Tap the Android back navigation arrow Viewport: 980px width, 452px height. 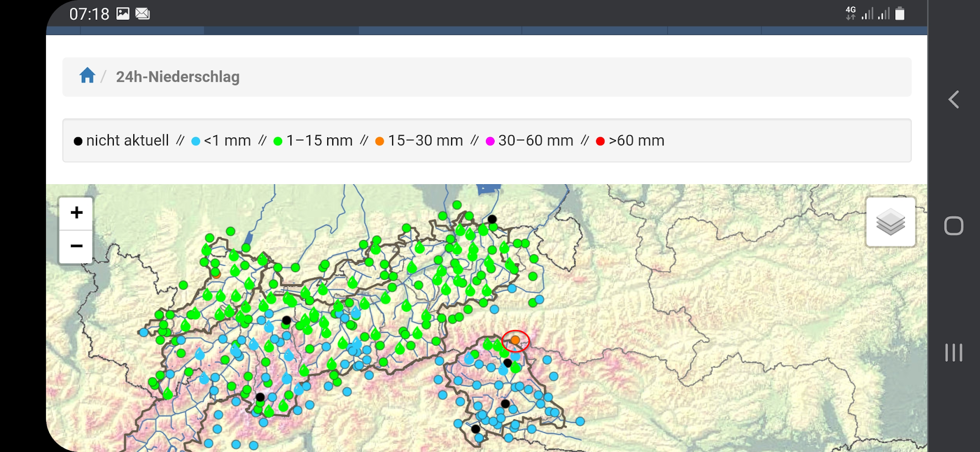(x=953, y=99)
